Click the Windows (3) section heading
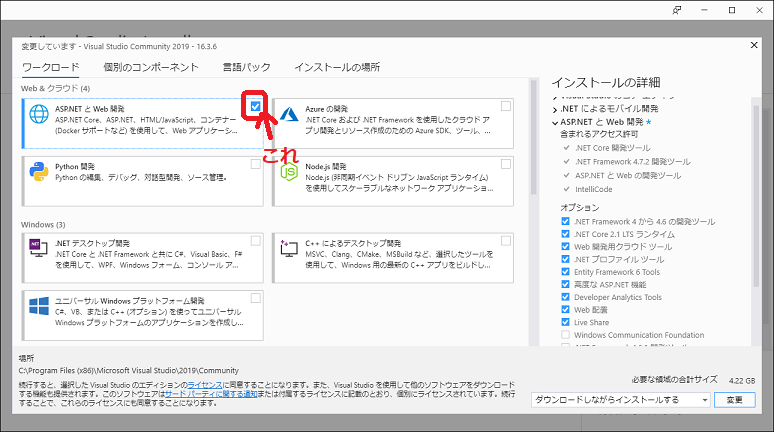 (43, 225)
